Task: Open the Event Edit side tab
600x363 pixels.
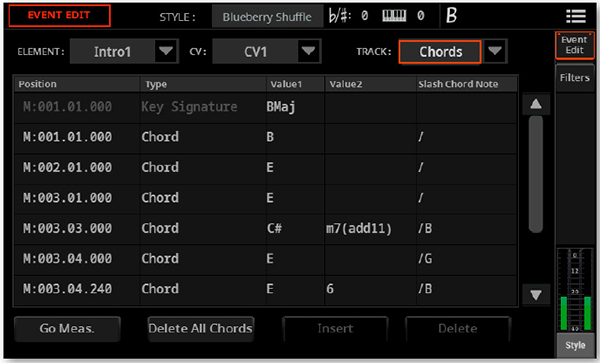Action: pyautogui.click(x=574, y=45)
